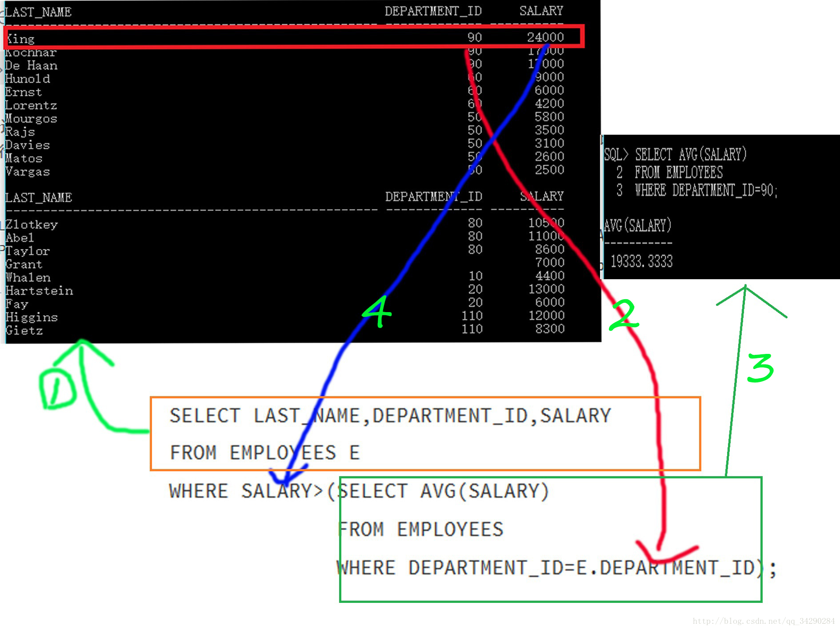The height and width of the screenshot is (630, 840).
Task: Click Vargas's salary value 2500
Action: coord(549,170)
